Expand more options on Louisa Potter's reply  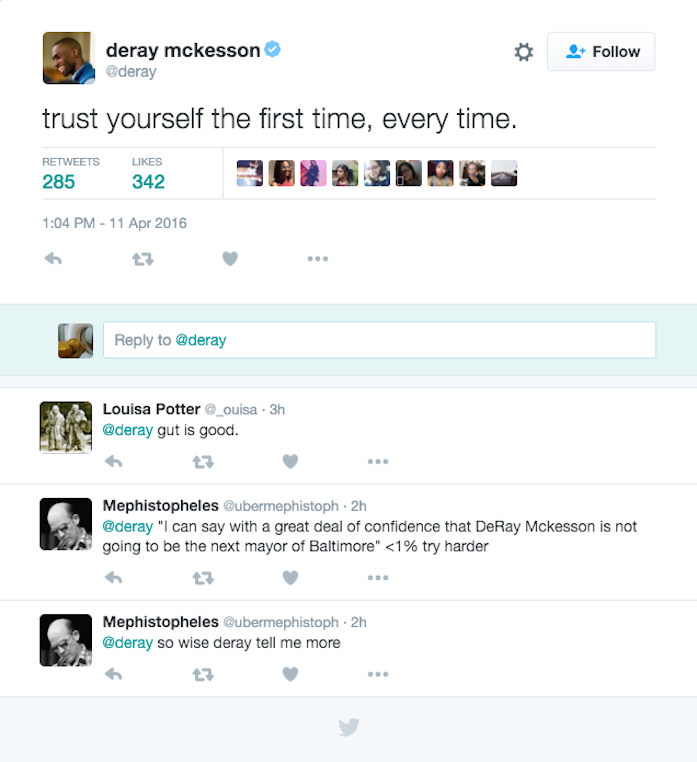[x=377, y=461]
